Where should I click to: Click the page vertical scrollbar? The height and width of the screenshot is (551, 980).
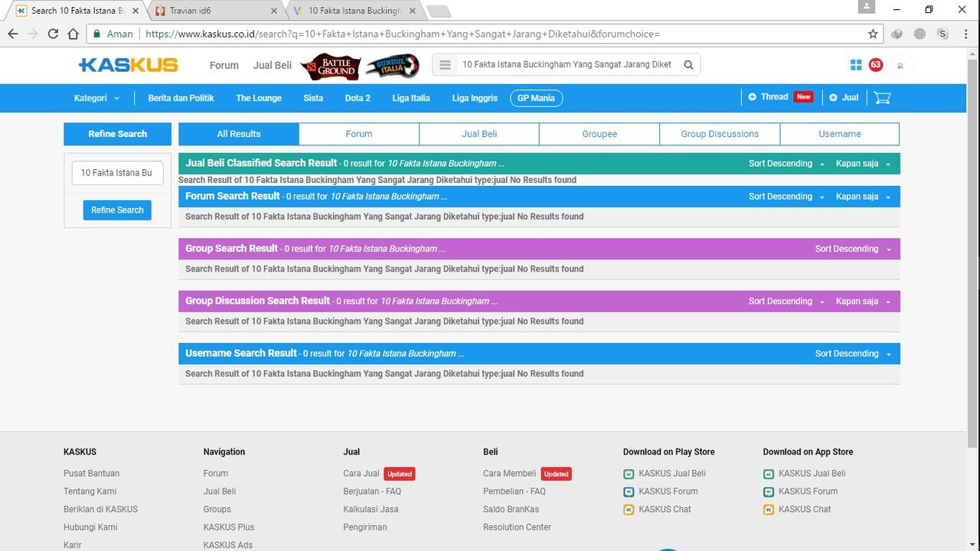tap(973, 253)
